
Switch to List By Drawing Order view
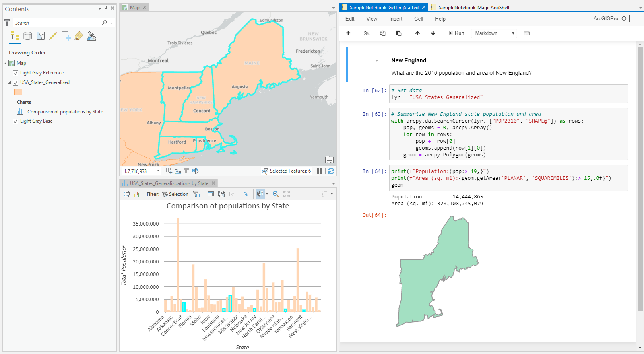15,36
